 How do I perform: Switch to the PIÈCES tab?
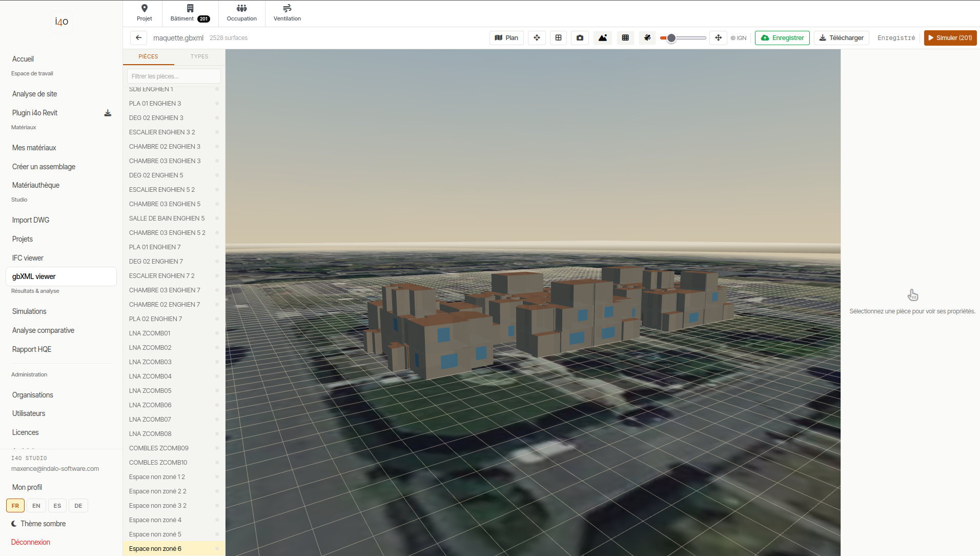pos(148,56)
